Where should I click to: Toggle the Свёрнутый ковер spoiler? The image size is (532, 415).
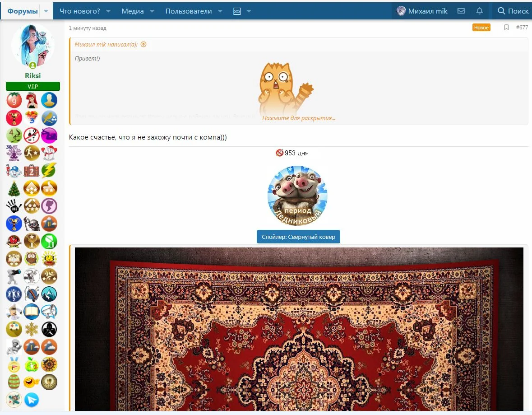[x=298, y=237]
